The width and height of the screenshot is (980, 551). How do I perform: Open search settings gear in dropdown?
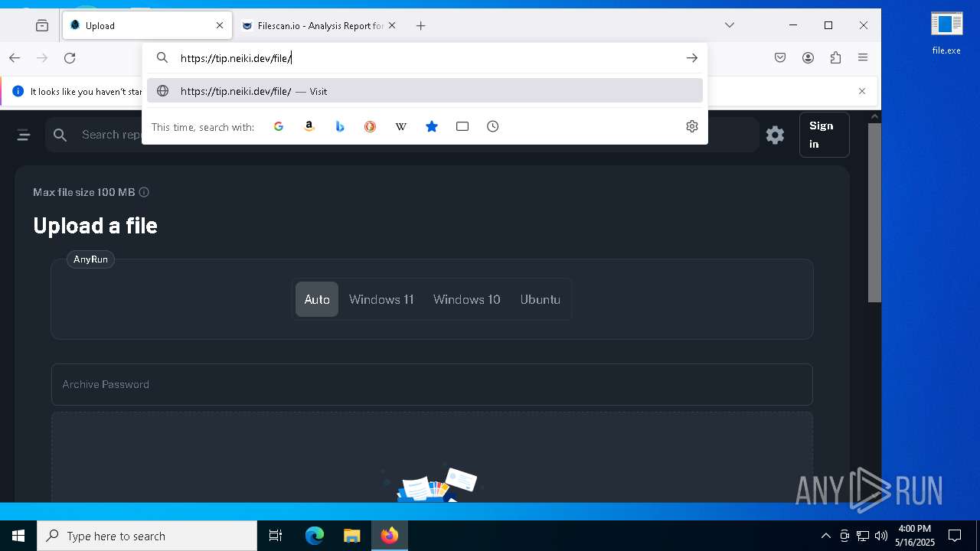point(692,126)
